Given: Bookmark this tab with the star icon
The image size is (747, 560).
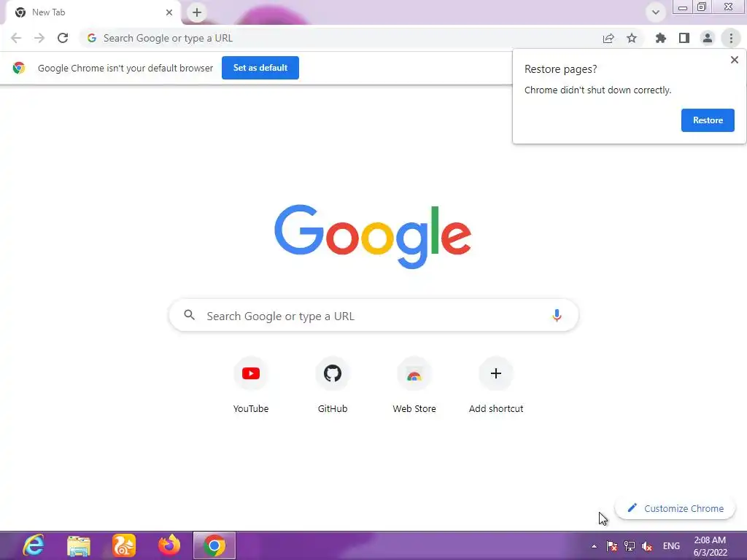Looking at the screenshot, I should 632,38.
